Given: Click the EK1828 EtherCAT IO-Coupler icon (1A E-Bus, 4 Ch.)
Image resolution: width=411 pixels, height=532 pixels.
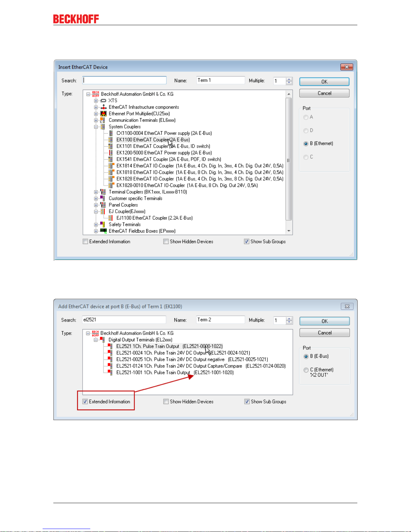Looking at the screenshot, I should pyautogui.click(x=111, y=179).
